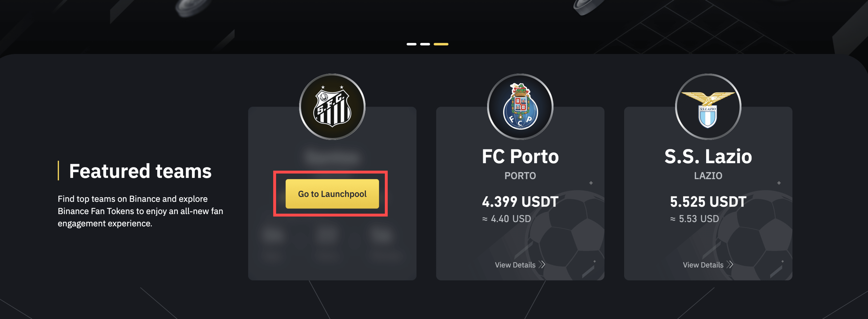Click the 4.399 USDT price

tap(520, 202)
